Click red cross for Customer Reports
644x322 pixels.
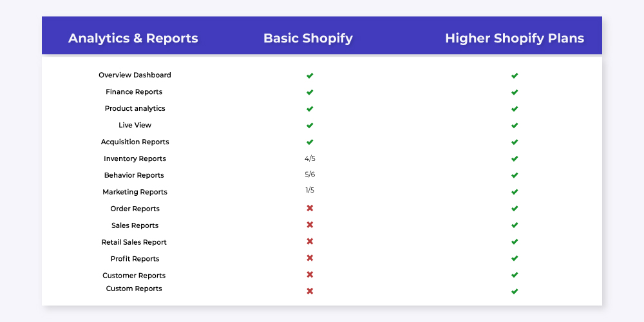click(x=310, y=274)
